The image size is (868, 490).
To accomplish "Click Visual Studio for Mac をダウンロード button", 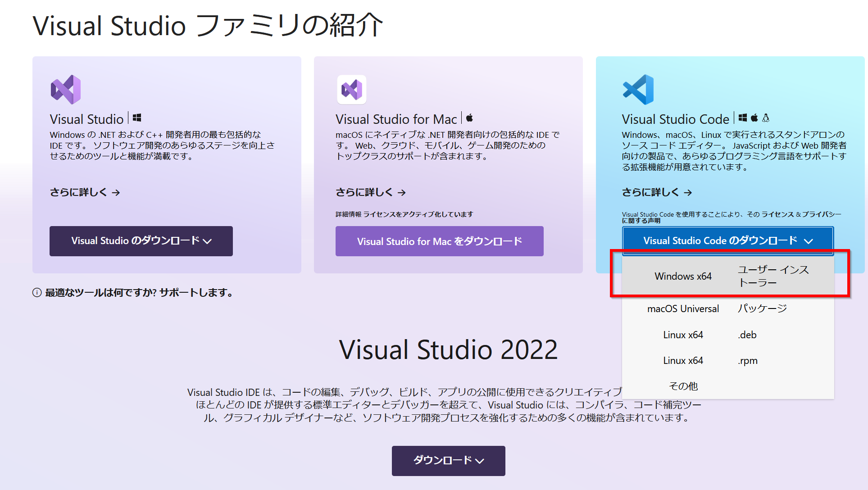I will click(440, 241).
